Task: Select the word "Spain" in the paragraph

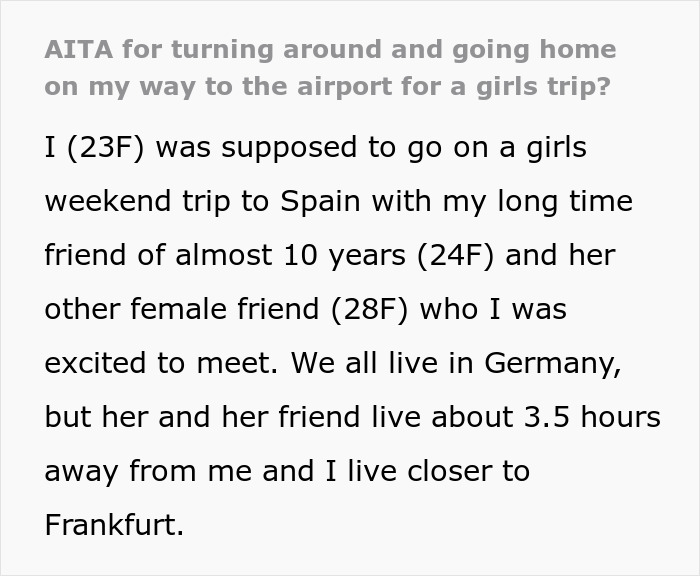Action: (x=320, y=201)
